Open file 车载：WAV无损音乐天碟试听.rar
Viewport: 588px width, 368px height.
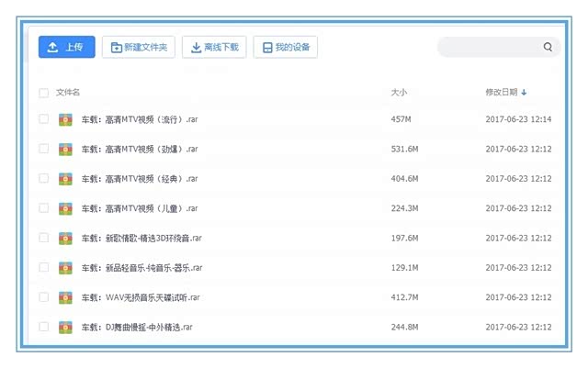tap(141, 297)
